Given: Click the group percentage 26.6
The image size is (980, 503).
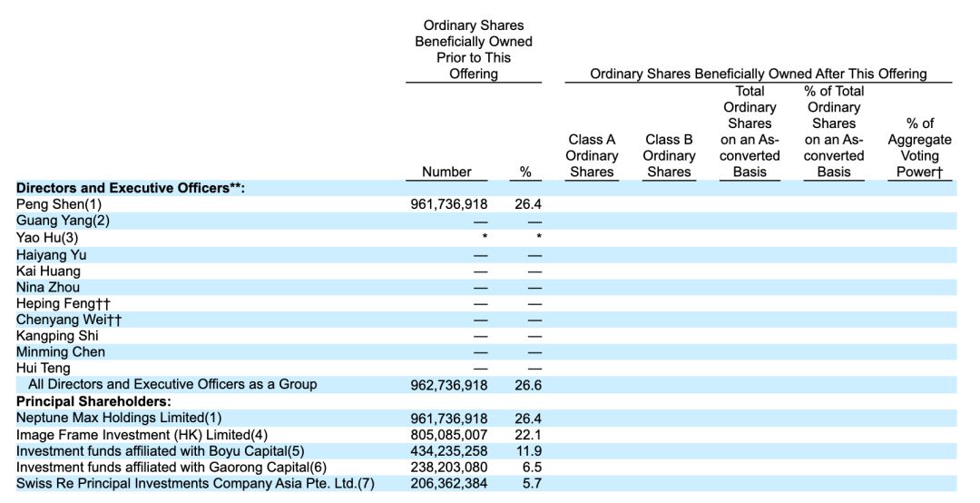Looking at the screenshot, I should 528,385.
